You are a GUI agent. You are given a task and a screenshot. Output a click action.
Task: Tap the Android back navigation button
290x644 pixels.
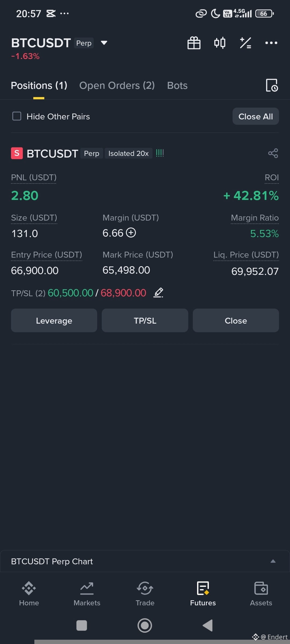[x=208, y=625]
